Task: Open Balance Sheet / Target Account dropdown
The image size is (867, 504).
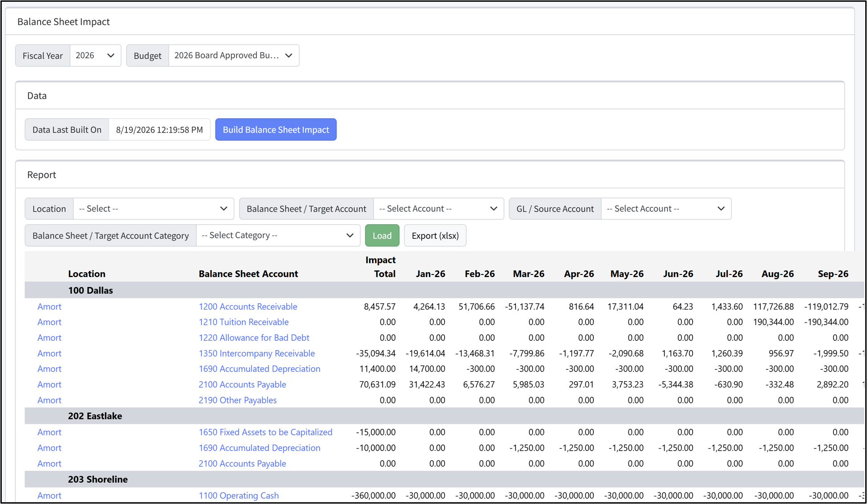Action: [438, 209]
